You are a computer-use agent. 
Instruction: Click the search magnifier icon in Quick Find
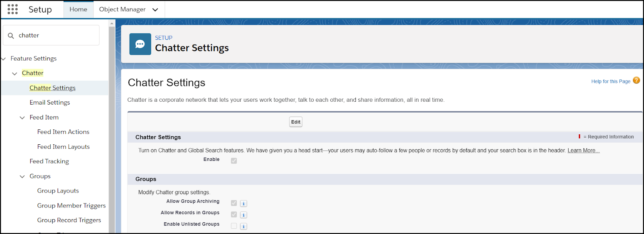tap(11, 35)
